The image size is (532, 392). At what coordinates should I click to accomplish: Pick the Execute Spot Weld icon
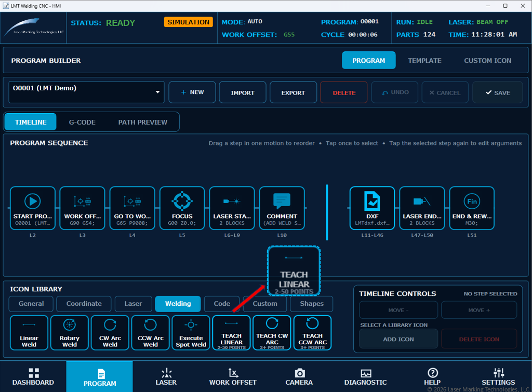191,333
